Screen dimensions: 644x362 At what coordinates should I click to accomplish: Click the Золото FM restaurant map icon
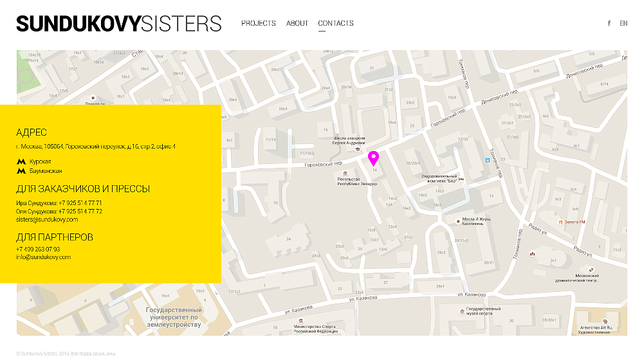(560, 222)
